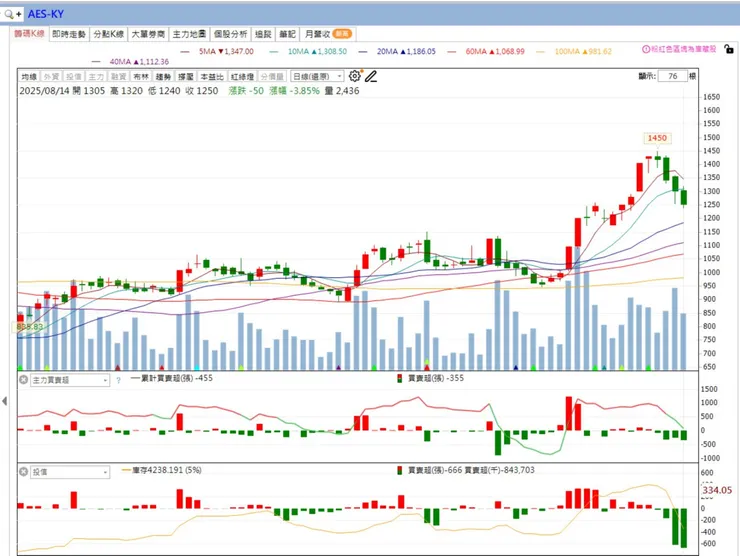Toggle the 投信 overlay button in toolbar
The width and height of the screenshot is (740, 556).
coord(74,76)
